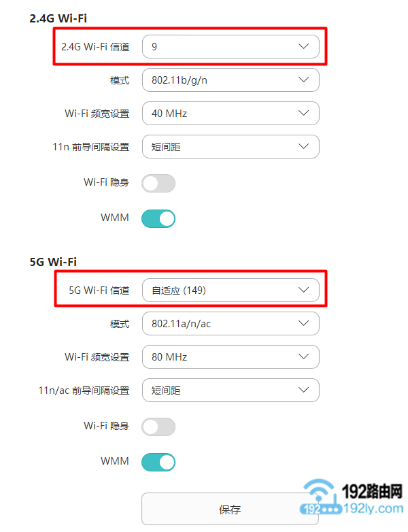Image resolution: width=408 pixels, height=532 pixels.
Task: Click the 5G Wi-Fi section heading
Action: (x=53, y=263)
